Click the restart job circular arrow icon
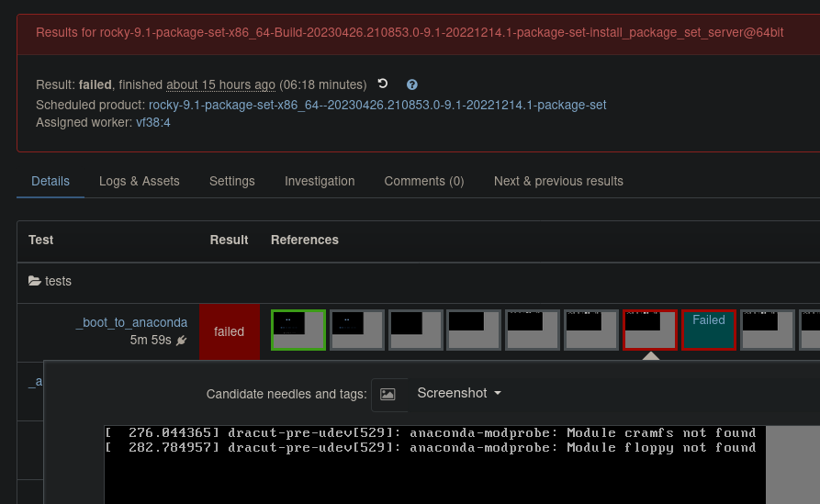820x504 pixels. (383, 84)
